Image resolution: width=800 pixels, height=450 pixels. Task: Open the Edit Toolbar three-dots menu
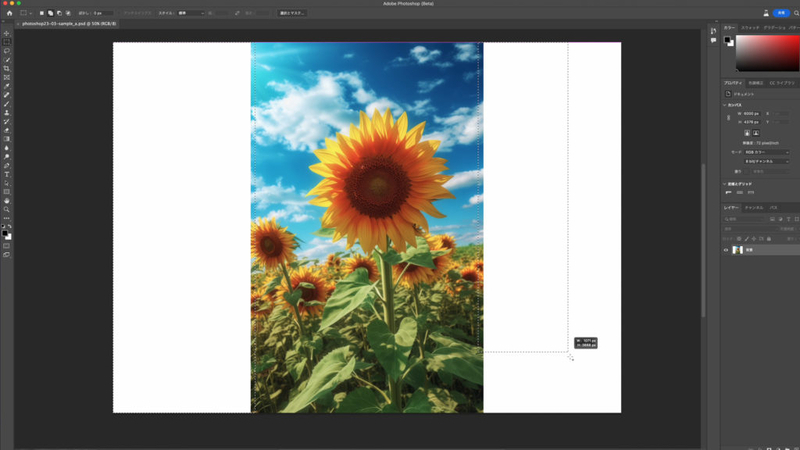[x=7, y=218]
